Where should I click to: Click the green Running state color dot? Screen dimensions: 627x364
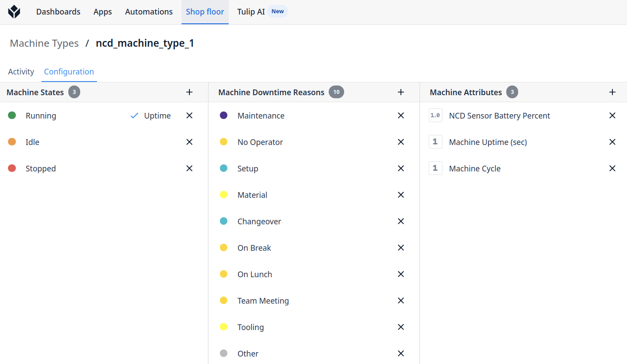coord(12,115)
